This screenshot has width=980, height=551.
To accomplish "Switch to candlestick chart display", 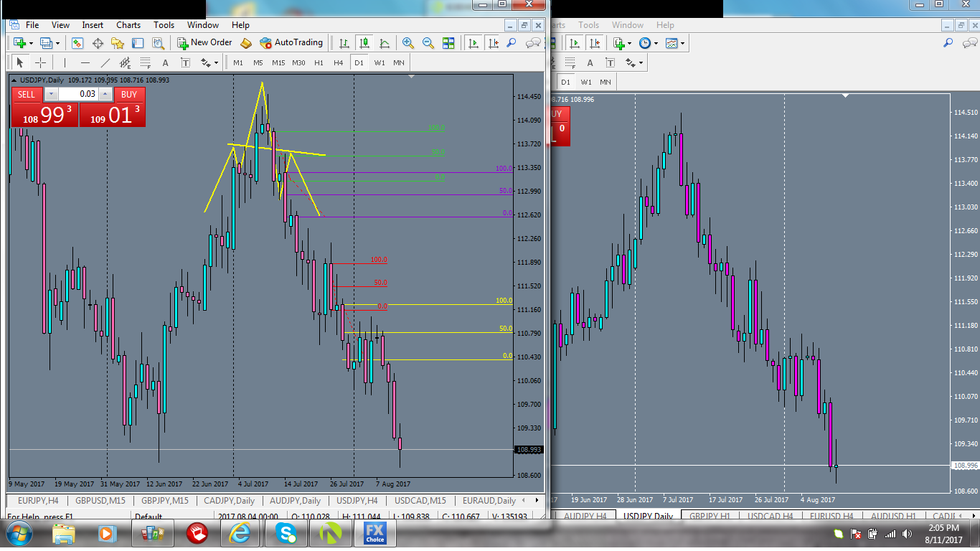I will 364,43.
